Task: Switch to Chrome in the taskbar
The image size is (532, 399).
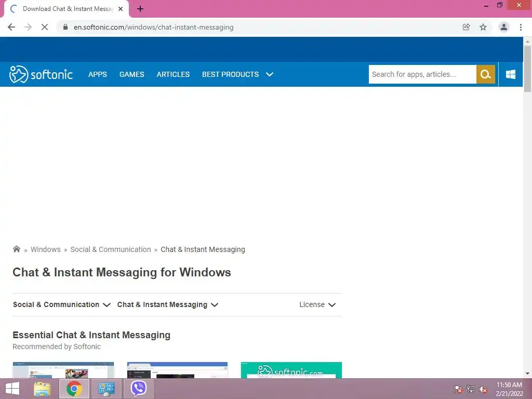Action: click(x=74, y=389)
